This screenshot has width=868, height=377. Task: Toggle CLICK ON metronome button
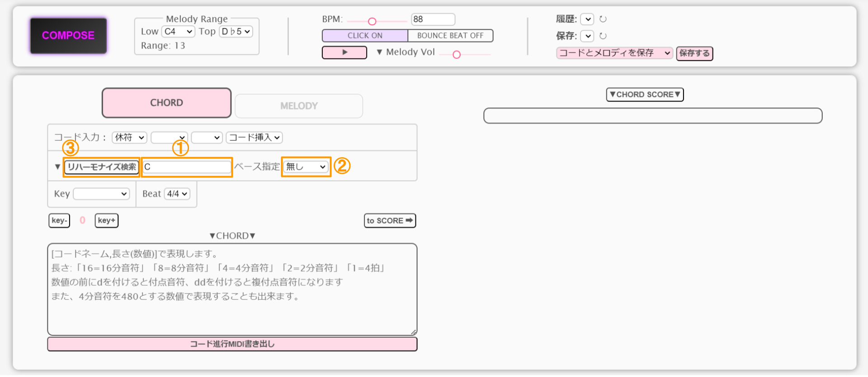pos(365,36)
